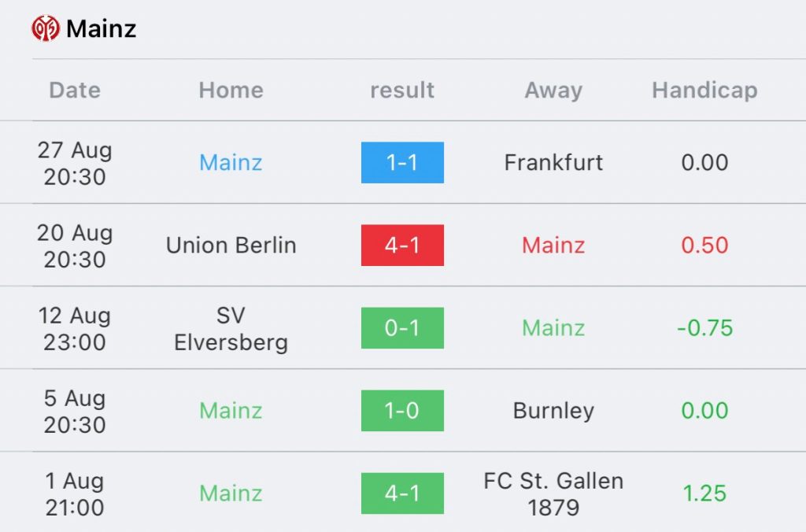Open the blue 1-1 result badge

click(x=402, y=162)
